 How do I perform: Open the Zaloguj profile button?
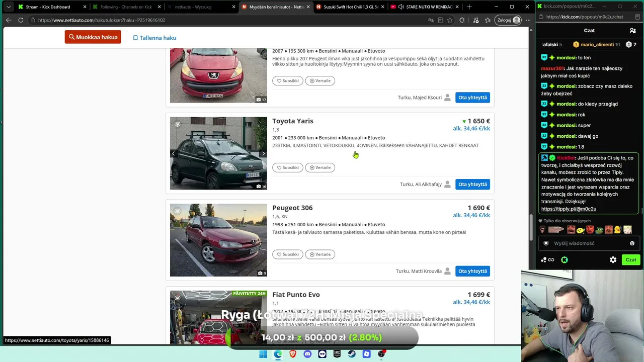508,20
